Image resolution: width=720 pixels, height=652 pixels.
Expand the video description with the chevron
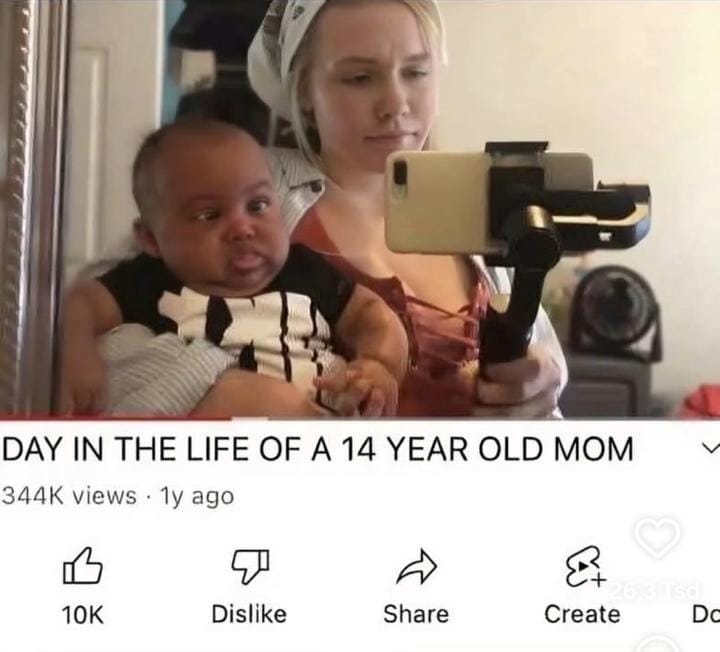711,447
